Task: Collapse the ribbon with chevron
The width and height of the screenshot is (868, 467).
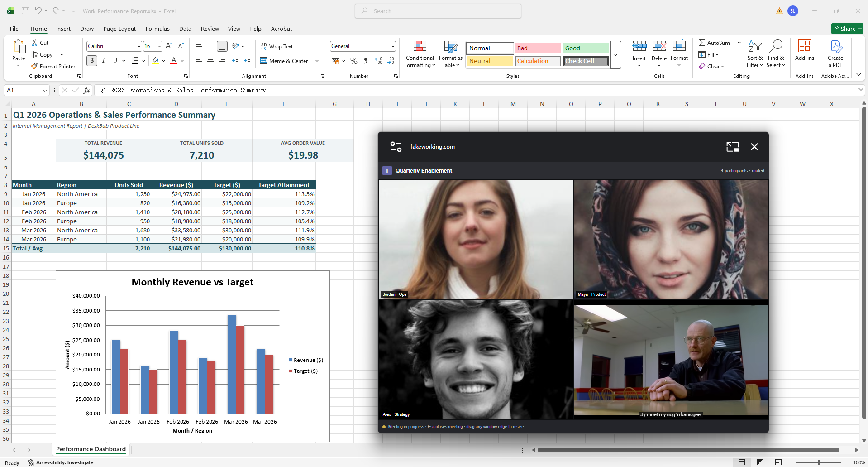Action: point(858,75)
